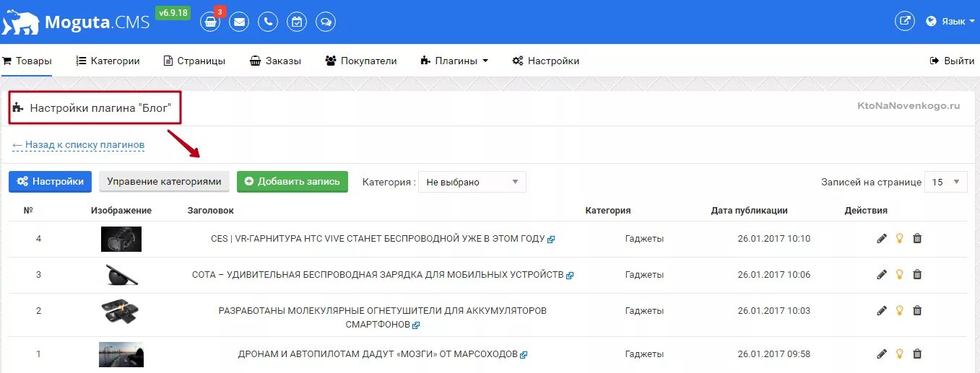Viewport: 980px width, 373px height.
Task: Delete the молекулярные огнетушители post
Action: [x=917, y=310]
